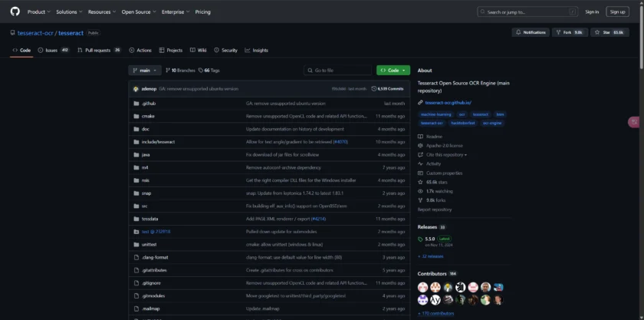Open the main branch selector dropdown
The width and height of the screenshot is (644, 320).
pos(145,71)
